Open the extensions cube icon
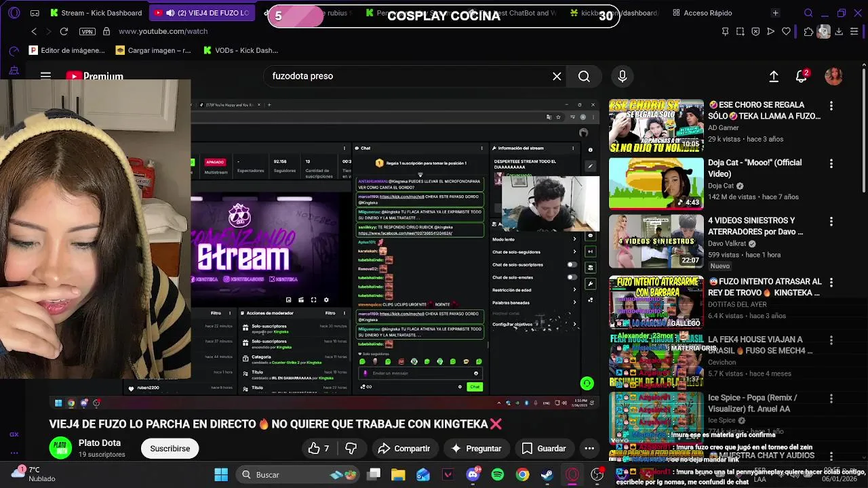Viewport: 868px width, 488px height. (808, 31)
